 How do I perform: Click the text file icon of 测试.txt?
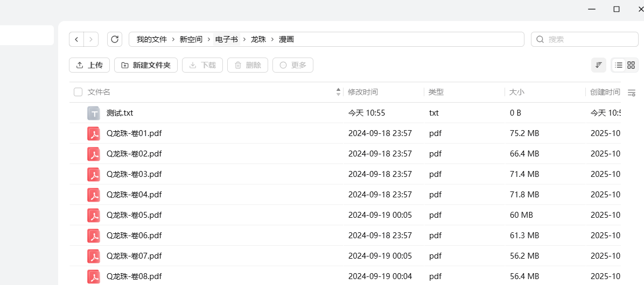tap(94, 113)
